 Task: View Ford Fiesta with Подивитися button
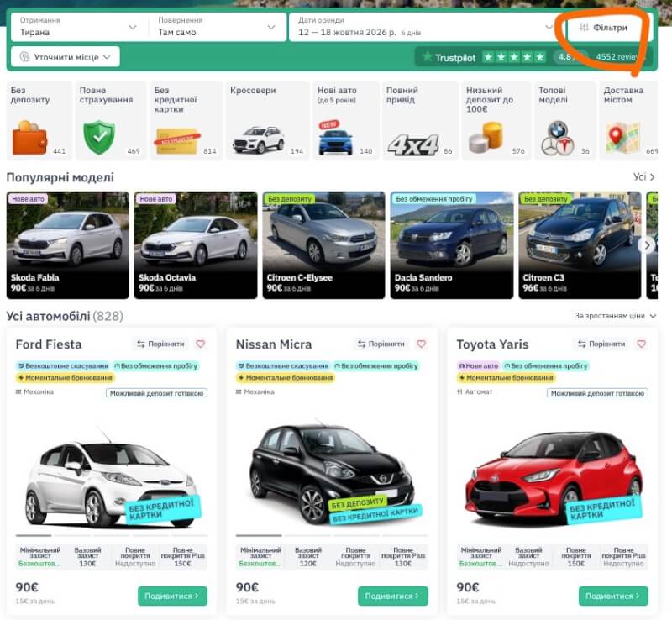[172, 596]
